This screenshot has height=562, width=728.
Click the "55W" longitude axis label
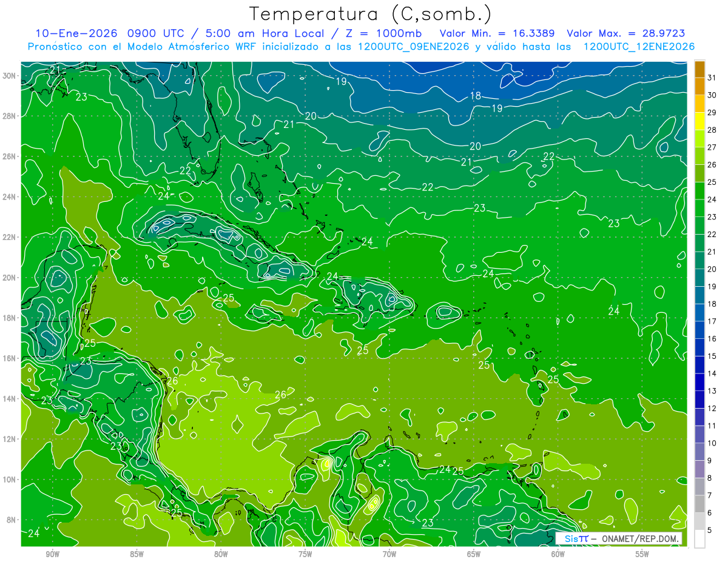(x=642, y=554)
